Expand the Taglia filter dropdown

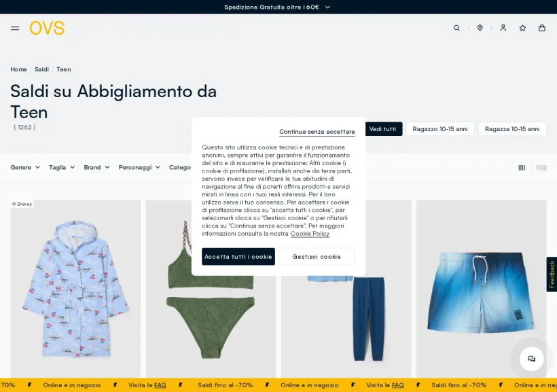62,167
